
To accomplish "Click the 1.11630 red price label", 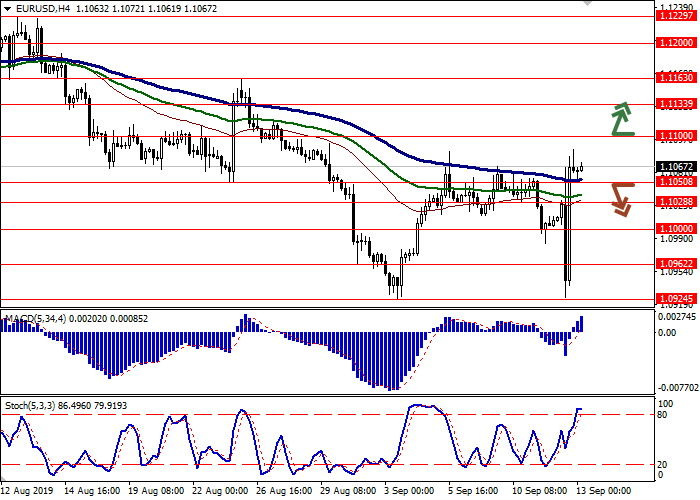I will [x=673, y=77].
